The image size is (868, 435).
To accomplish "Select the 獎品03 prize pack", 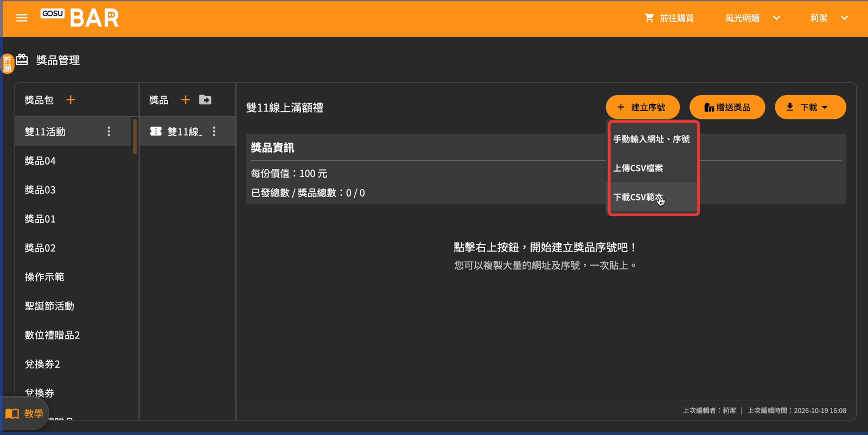I will tap(73, 190).
